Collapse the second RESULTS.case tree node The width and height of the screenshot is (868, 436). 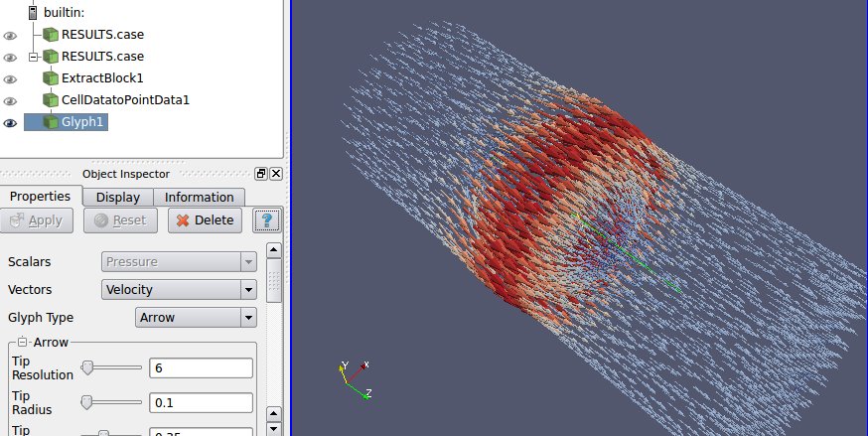click(x=35, y=57)
